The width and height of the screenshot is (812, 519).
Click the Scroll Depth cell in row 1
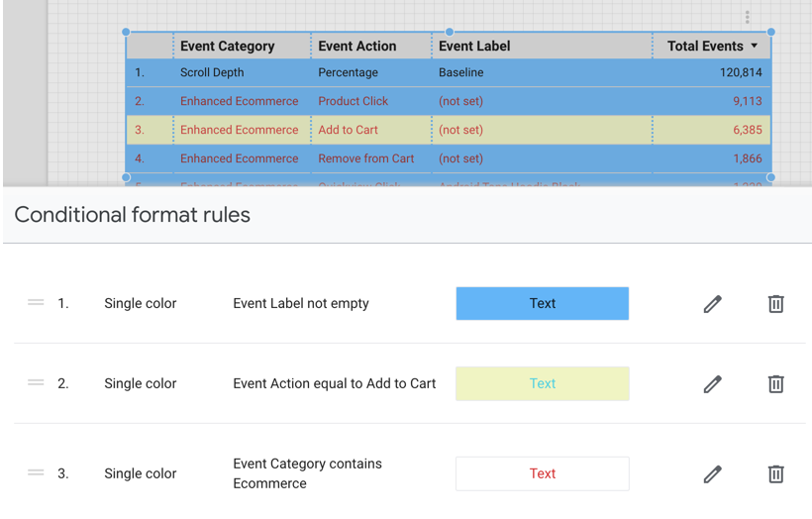[x=212, y=72]
